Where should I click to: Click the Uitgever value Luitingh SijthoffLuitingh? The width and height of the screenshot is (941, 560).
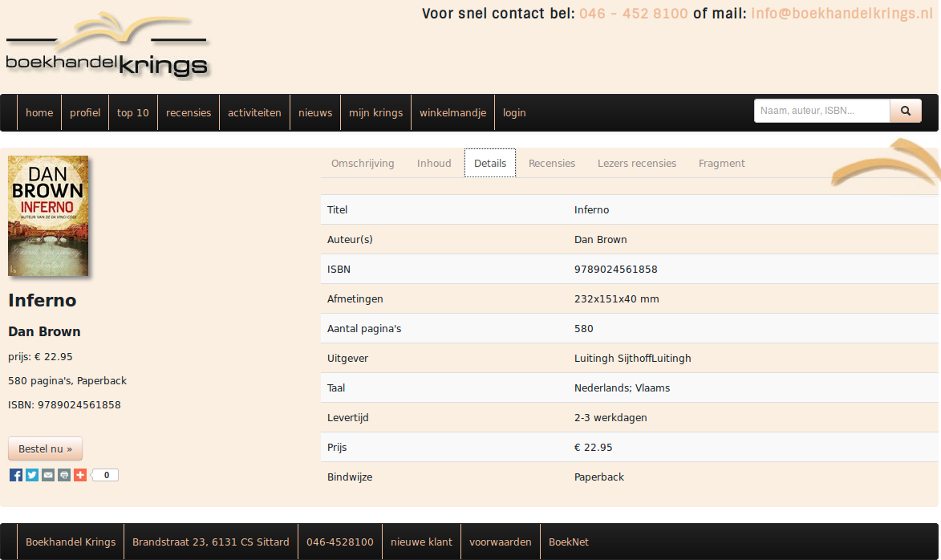[632, 359]
